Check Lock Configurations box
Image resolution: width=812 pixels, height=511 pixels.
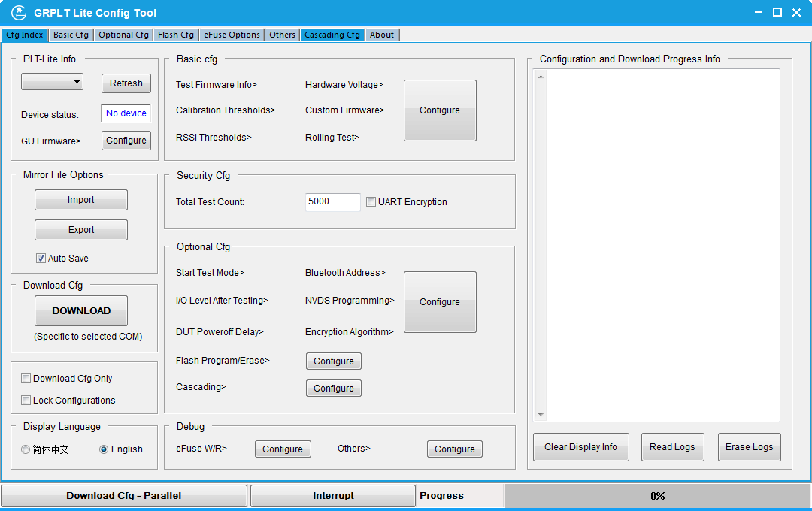(26, 401)
